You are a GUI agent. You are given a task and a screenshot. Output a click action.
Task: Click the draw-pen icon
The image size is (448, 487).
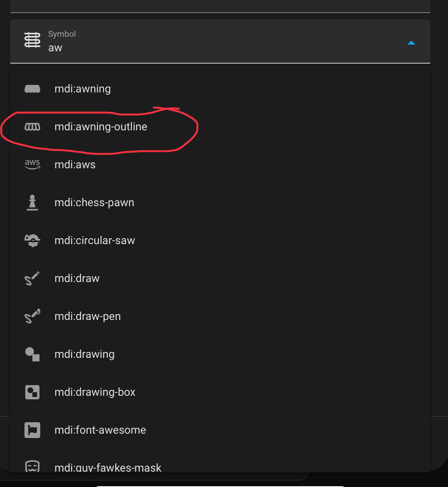32,316
